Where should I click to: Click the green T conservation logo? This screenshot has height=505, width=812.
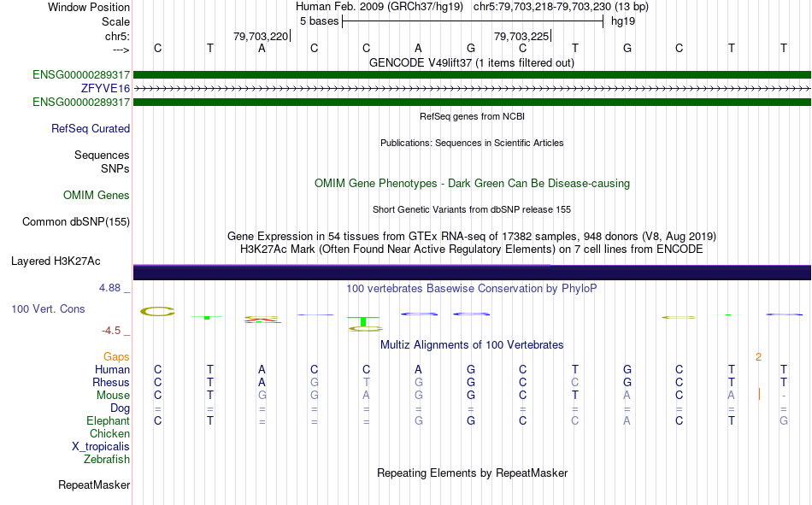point(363,321)
